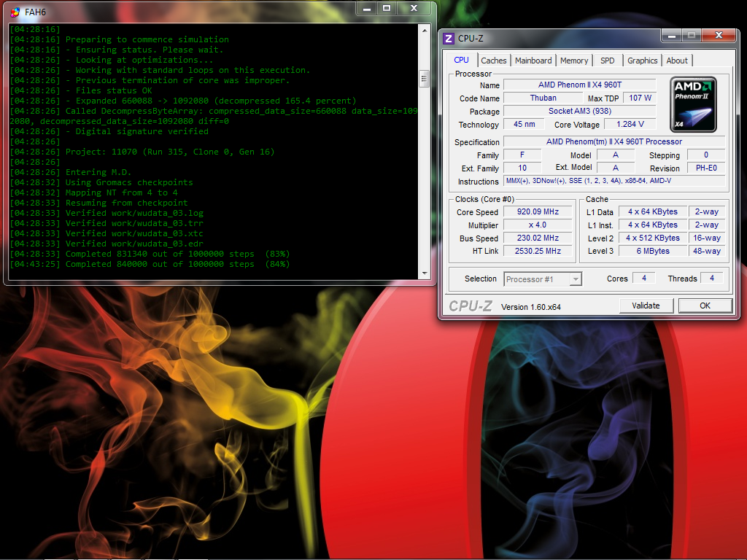
Task: Click the 920.09 MHz core speed value
Action: [x=538, y=212]
